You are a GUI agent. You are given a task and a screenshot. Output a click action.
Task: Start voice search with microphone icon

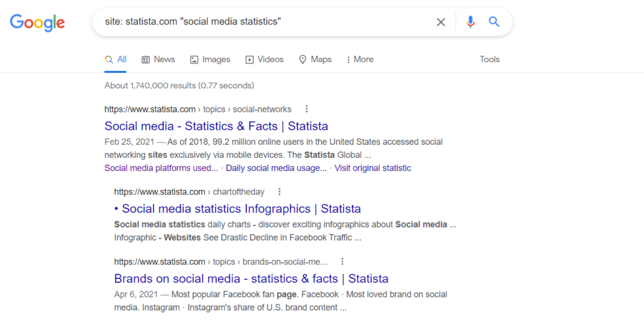(470, 22)
